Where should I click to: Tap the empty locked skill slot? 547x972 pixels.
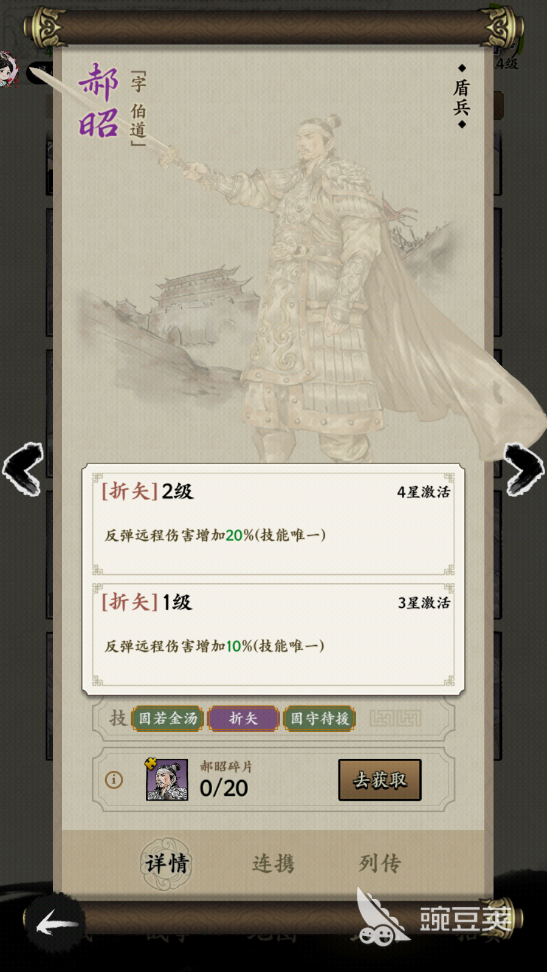point(396,718)
